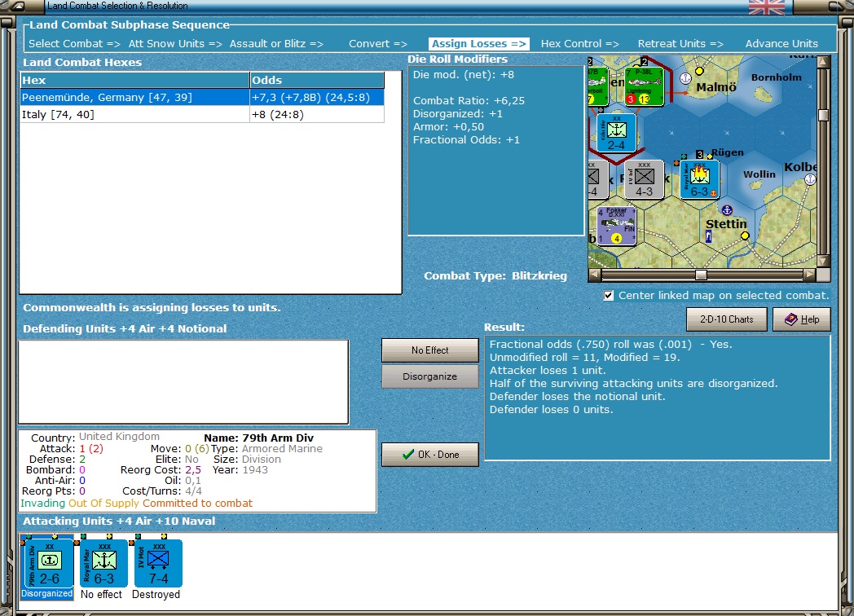
Task: Click the anchor port icon near Malmö
Action: [x=685, y=78]
